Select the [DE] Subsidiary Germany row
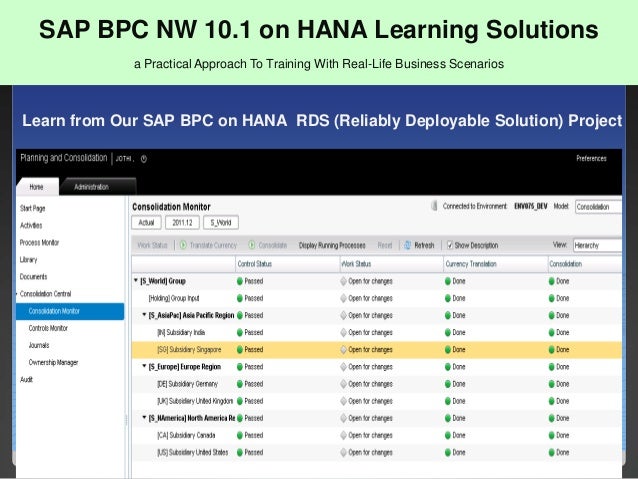This screenshot has height=479, width=638. 376,384
